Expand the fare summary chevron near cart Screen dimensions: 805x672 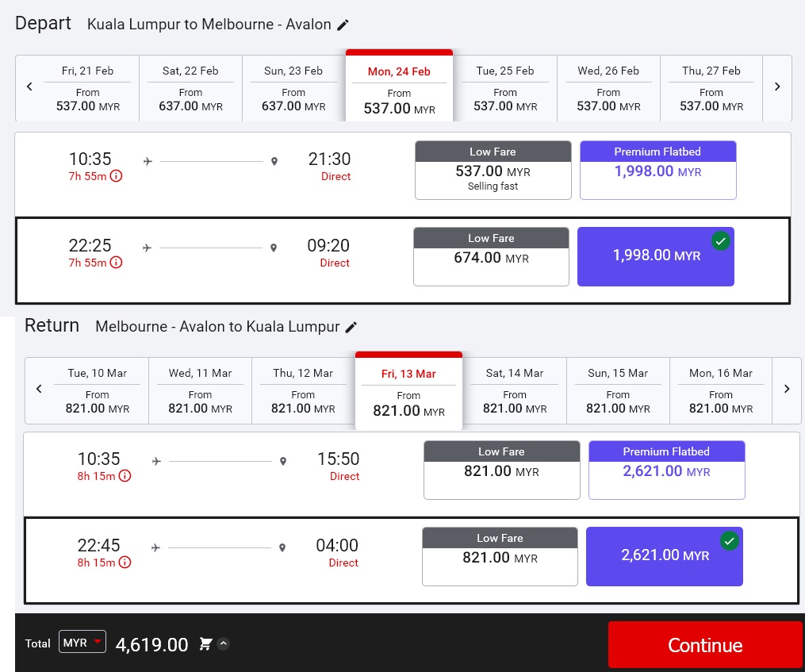point(224,644)
